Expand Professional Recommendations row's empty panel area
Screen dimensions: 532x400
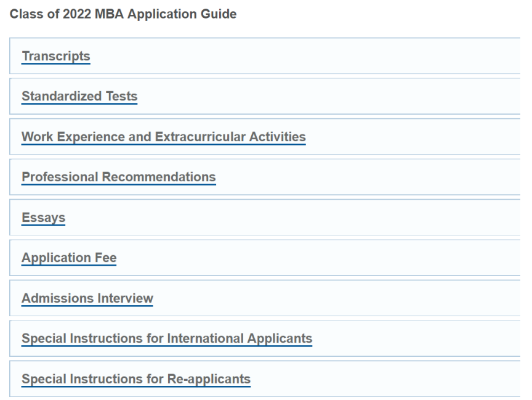pyautogui.click(x=369, y=177)
